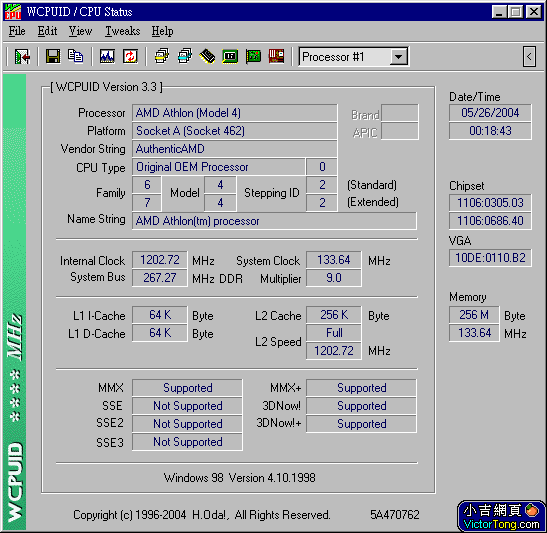Click the chipset ID 1106:0686.40
Screen dimensions: 547x533
(x=490, y=221)
